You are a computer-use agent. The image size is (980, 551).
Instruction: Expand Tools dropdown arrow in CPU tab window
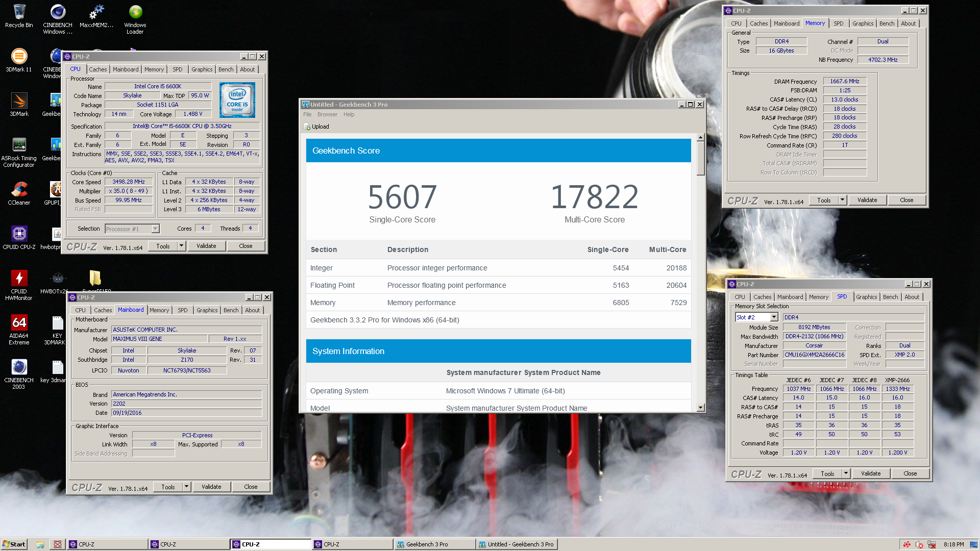[x=181, y=246]
